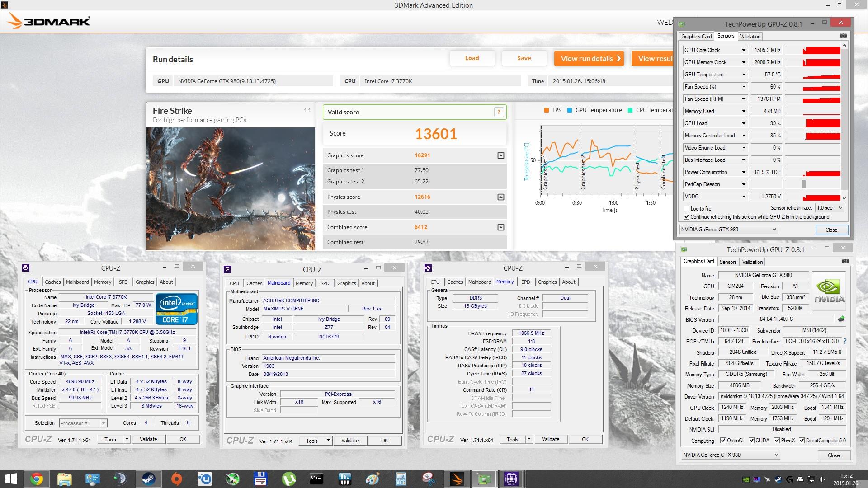Toggle DirectCompute 5.0 checkbox
Screen dimensions: 868x488
click(x=802, y=441)
